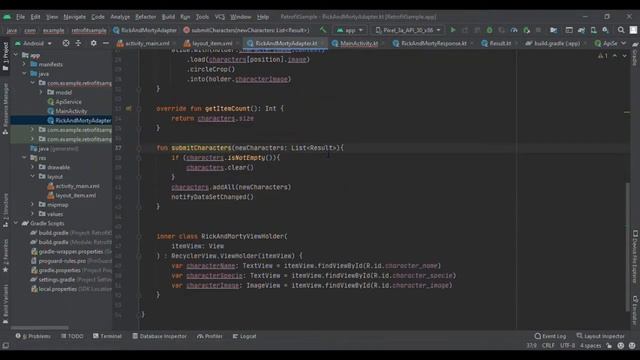Open the SDK Manager icon

605,30
